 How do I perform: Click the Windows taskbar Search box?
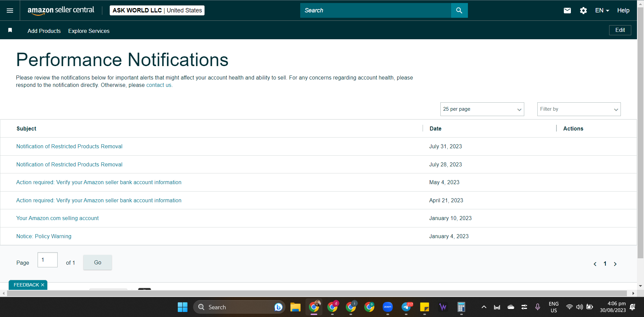click(x=239, y=307)
